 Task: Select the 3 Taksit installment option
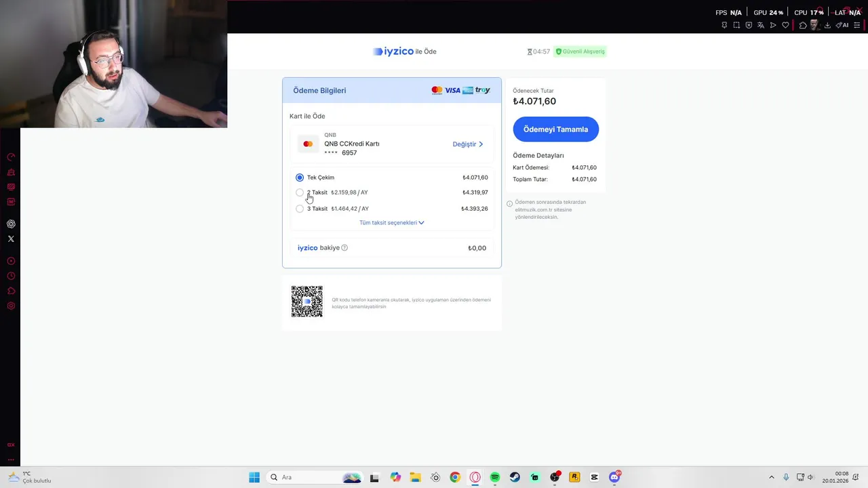(300, 209)
